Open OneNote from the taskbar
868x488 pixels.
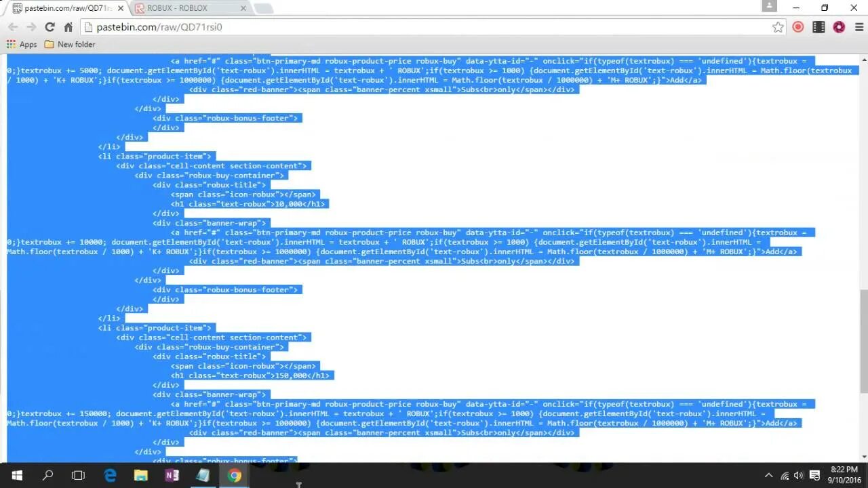coord(172,476)
